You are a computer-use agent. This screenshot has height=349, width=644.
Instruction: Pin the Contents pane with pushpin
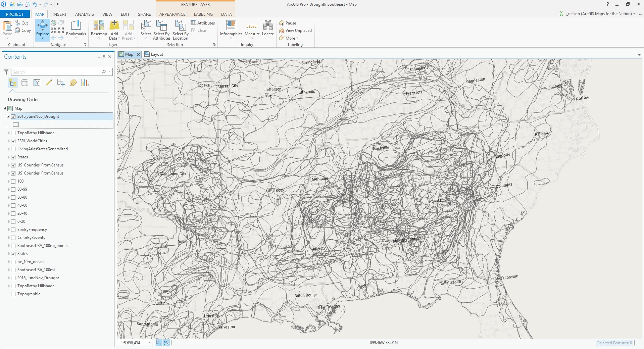104,57
